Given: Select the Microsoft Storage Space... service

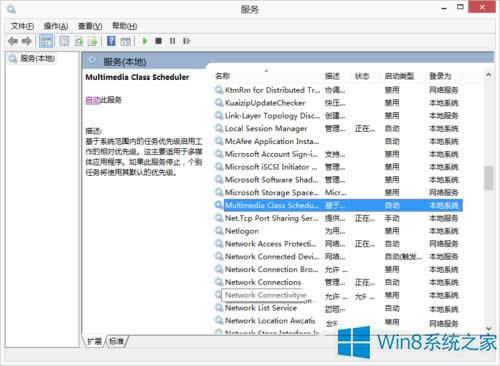Looking at the screenshot, I should tap(338, 193).
